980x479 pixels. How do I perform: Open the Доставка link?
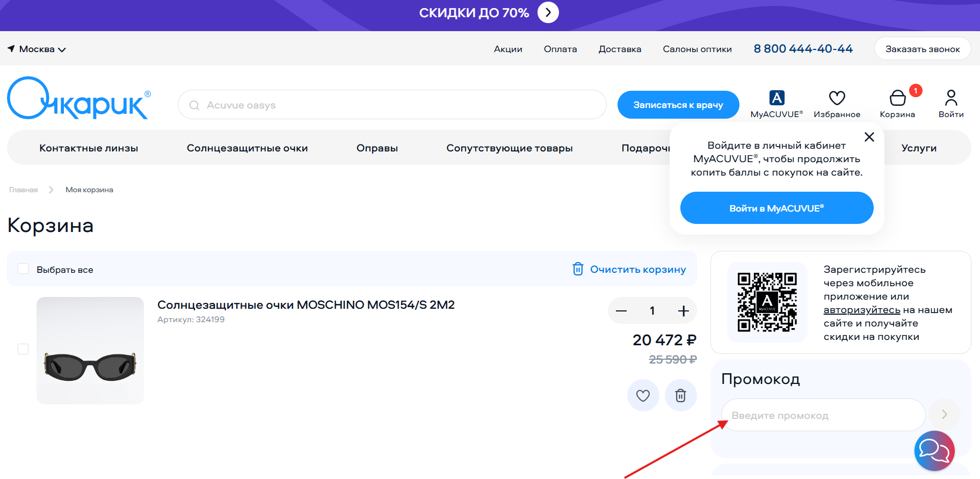point(620,49)
